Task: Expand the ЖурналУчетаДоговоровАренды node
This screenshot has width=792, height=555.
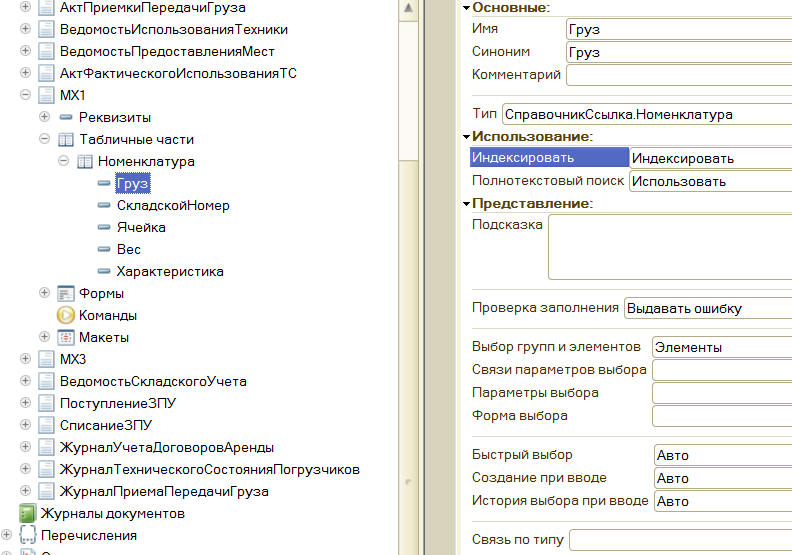Action: [x=25, y=446]
